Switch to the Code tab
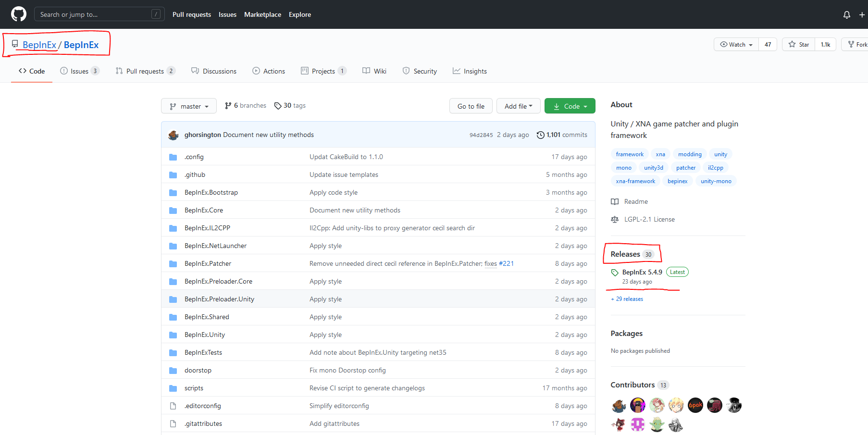 click(x=32, y=71)
